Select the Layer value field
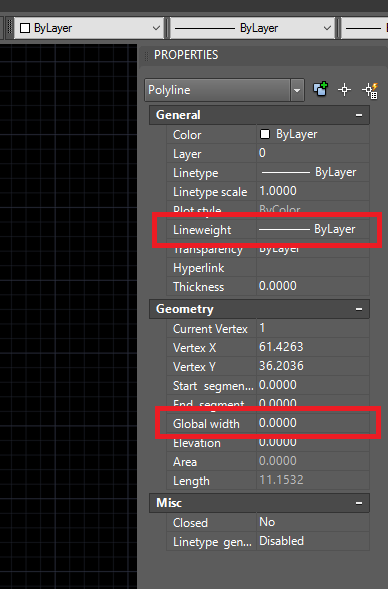The width and height of the screenshot is (388, 589). (x=313, y=153)
